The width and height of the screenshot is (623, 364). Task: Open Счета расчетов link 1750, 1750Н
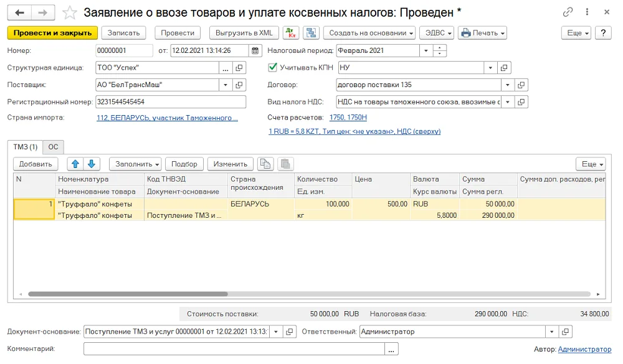click(348, 118)
